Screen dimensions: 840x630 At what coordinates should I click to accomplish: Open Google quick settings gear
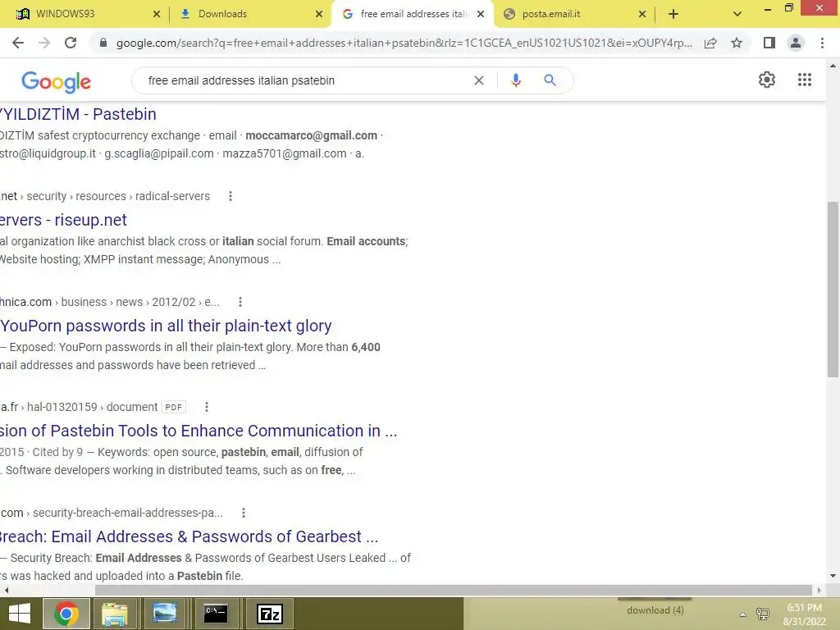767,80
